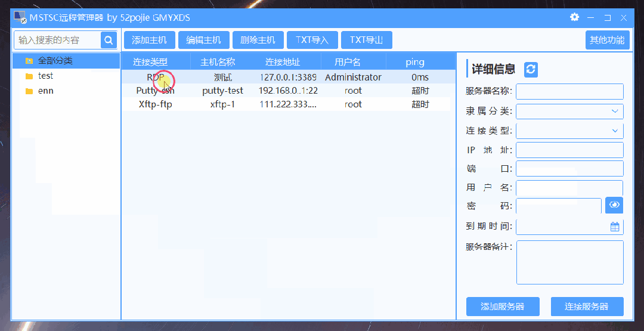Click the search magnifier icon

pyautogui.click(x=109, y=40)
